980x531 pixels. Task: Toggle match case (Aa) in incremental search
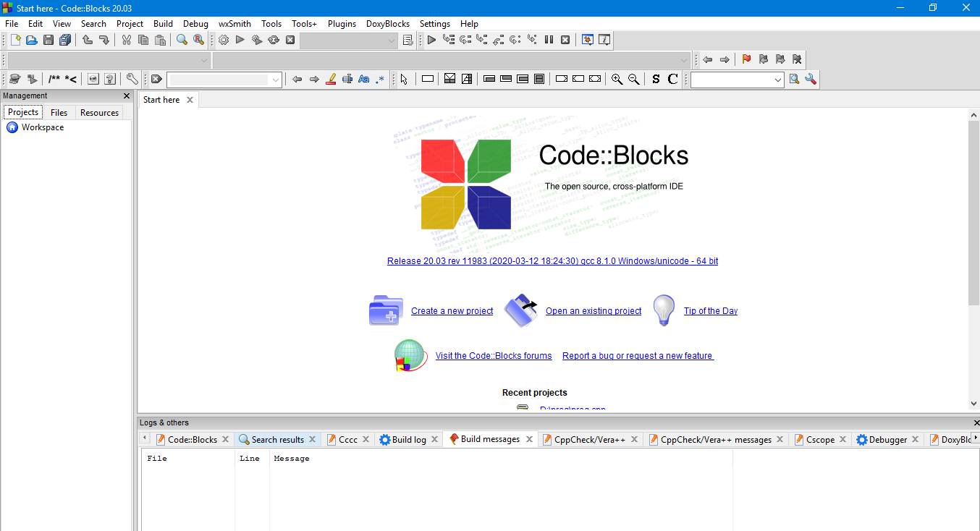tap(364, 79)
